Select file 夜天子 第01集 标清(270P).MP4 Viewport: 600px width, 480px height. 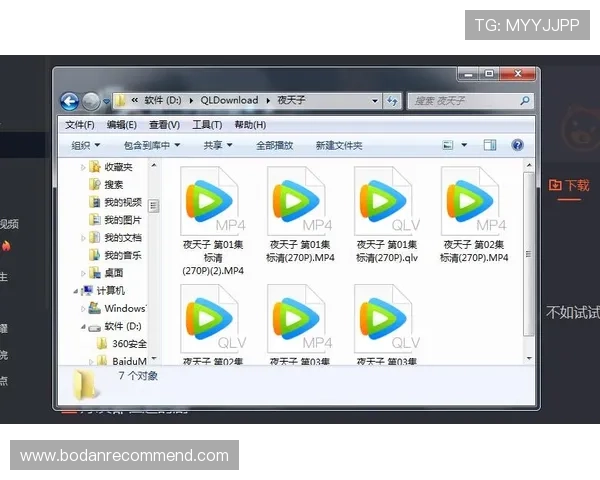coord(300,215)
